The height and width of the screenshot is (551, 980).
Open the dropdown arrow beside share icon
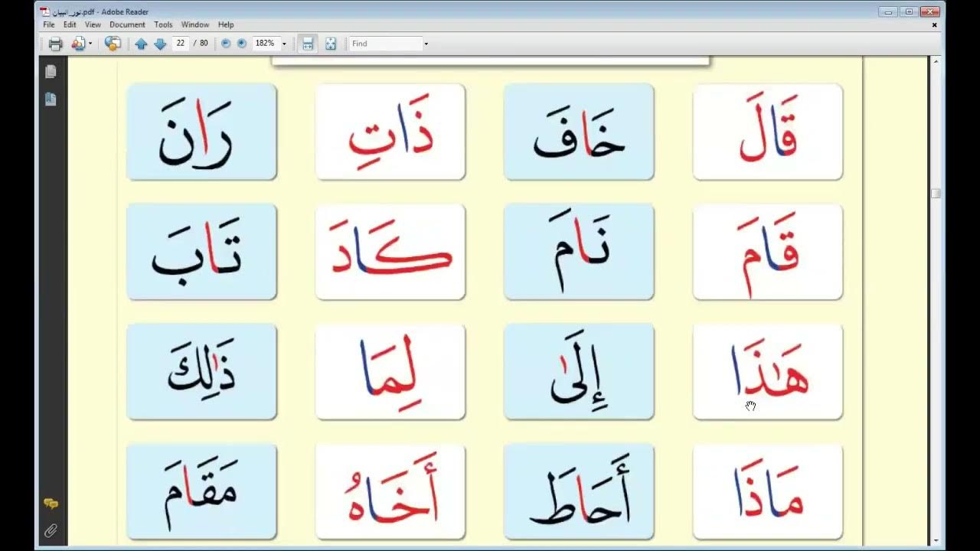click(x=90, y=44)
